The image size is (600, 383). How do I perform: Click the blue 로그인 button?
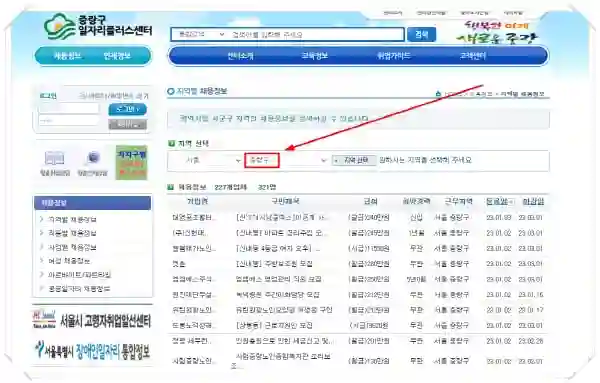pos(127,109)
